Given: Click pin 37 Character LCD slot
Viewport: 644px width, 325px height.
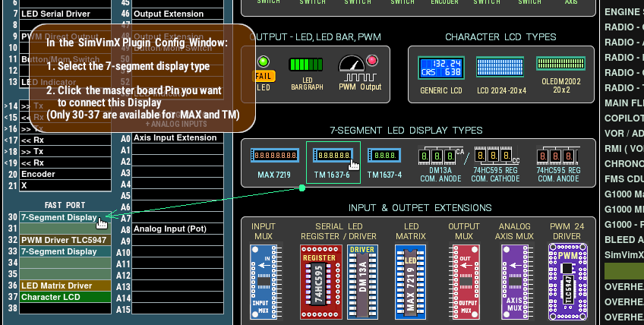Looking at the screenshot, I should 65,297.
